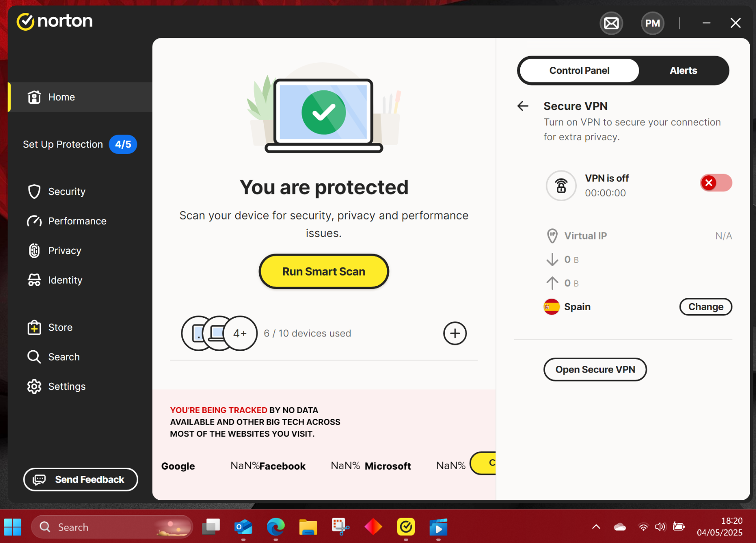Viewport: 756px width, 543px height.
Task: Add a device with plus icon
Action: click(455, 333)
